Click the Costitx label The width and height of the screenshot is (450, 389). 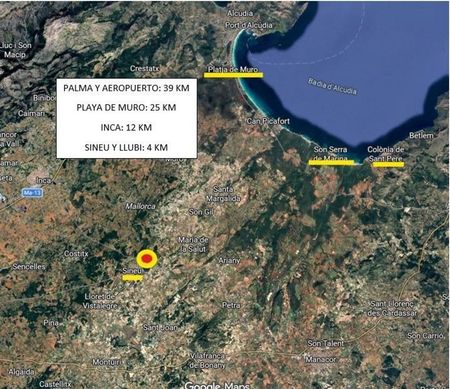click(76, 254)
